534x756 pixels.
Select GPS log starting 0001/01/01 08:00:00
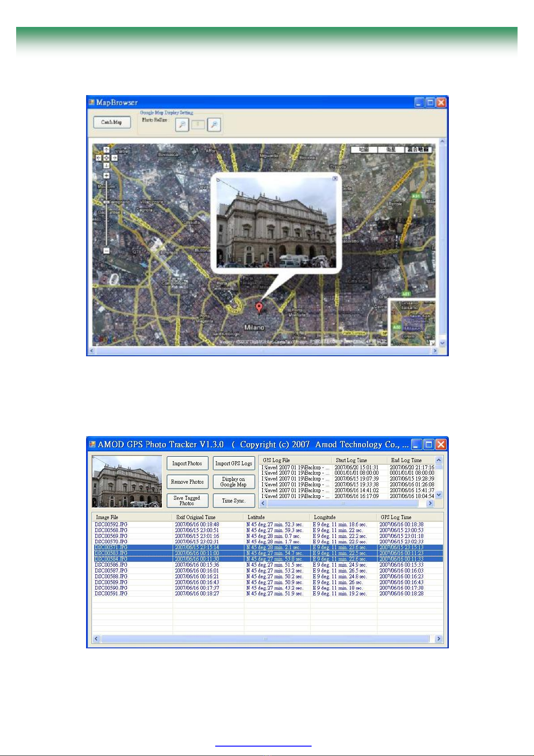347,473
